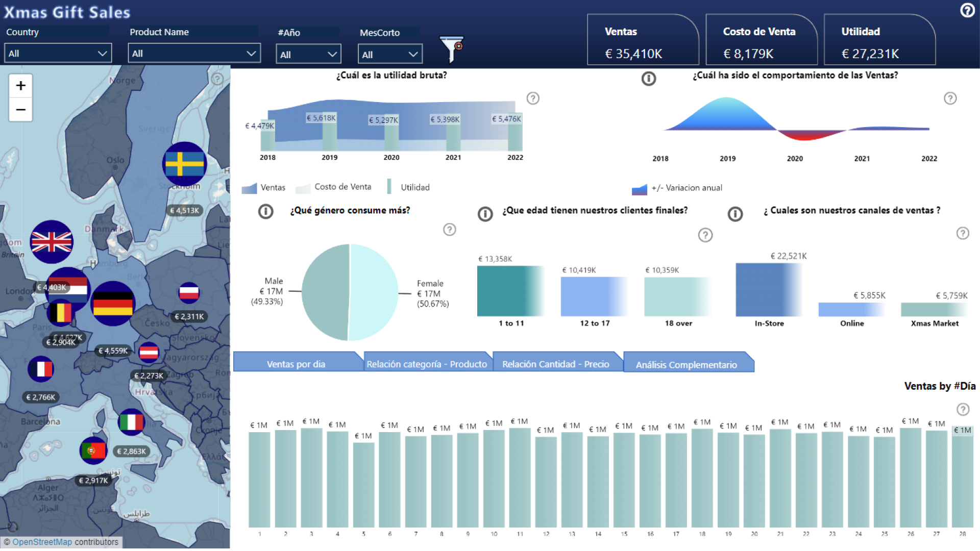Click the Portugal flag marker
Viewport: 980px width, 551px height.
[x=93, y=450]
